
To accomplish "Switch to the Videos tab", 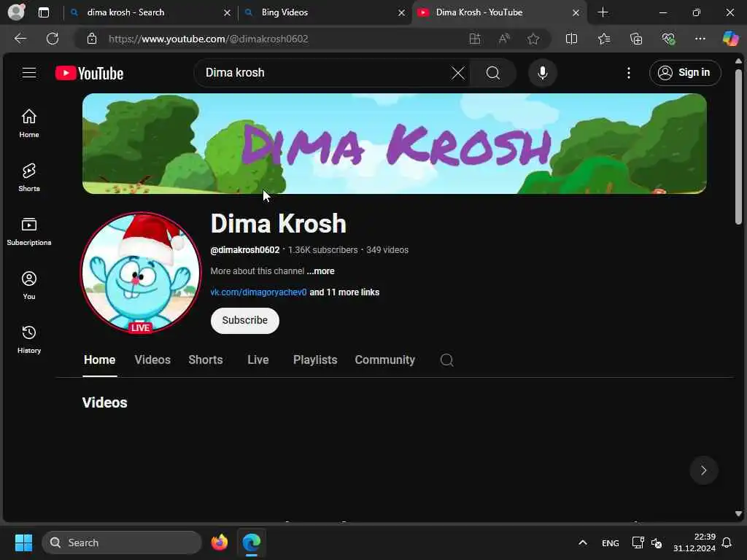I will tap(152, 360).
